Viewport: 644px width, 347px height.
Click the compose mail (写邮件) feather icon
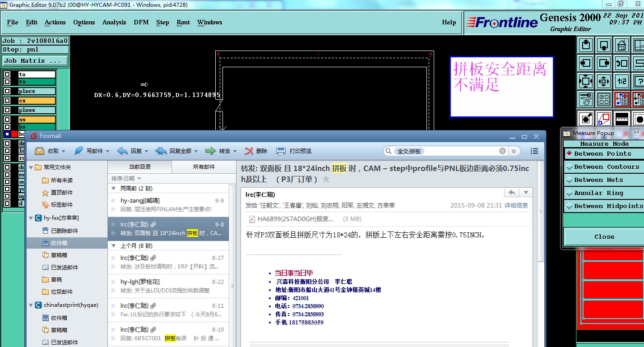click(79, 151)
